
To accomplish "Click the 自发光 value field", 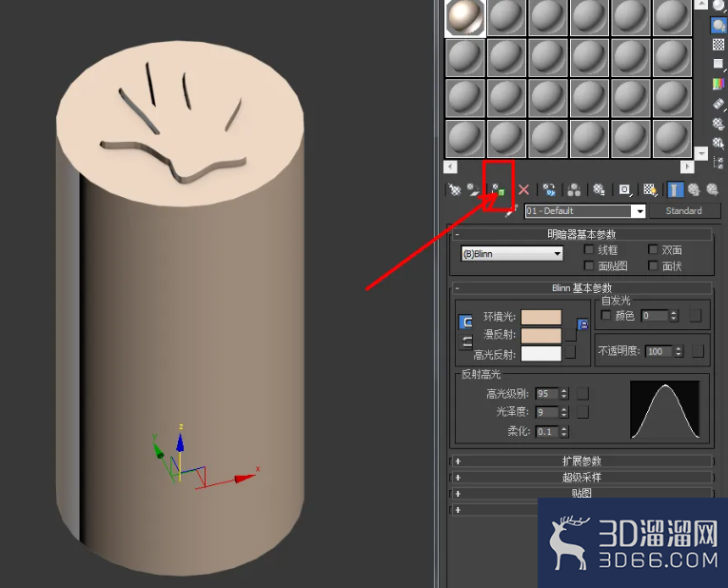I will (x=655, y=316).
